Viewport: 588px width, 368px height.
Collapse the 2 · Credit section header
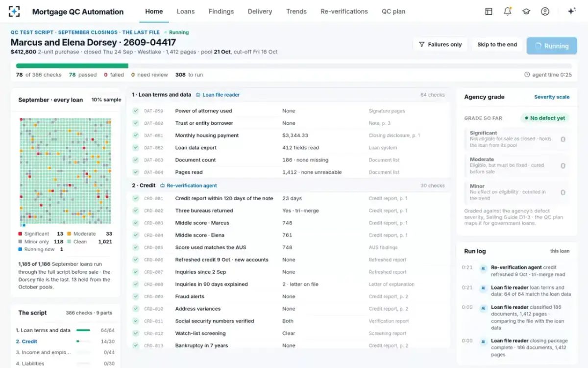click(289, 185)
